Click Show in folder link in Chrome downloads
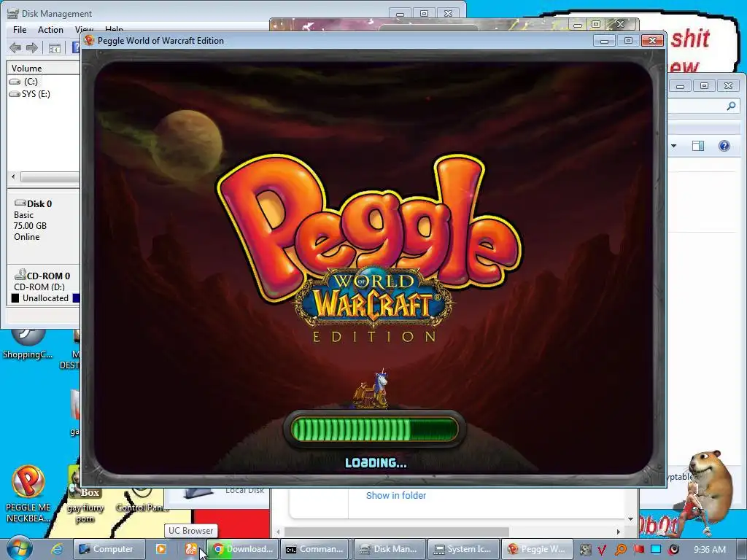The image size is (747, 560). [396, 495]
